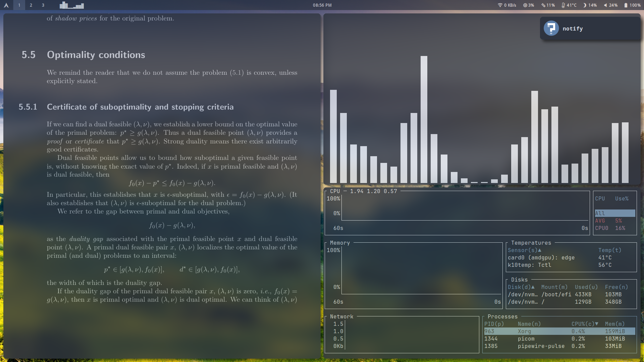Image resolution: width=644 pixels, height=362 pixels.
Task: Click the moon brightness icon
Action: [585, 5]
